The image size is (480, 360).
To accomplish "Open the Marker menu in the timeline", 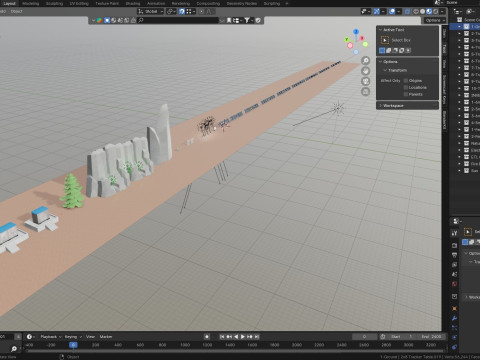I will tap(106, 337).
